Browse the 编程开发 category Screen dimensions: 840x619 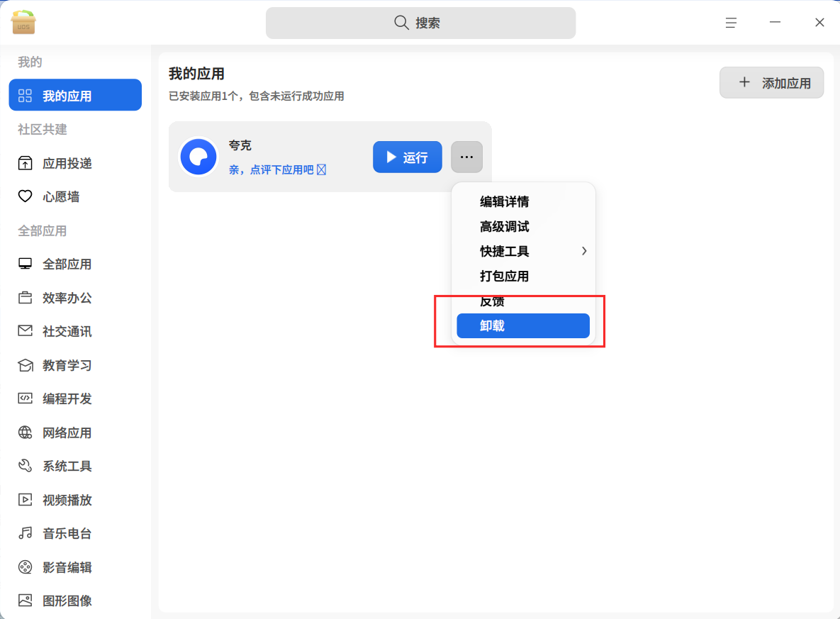(75, 398)
